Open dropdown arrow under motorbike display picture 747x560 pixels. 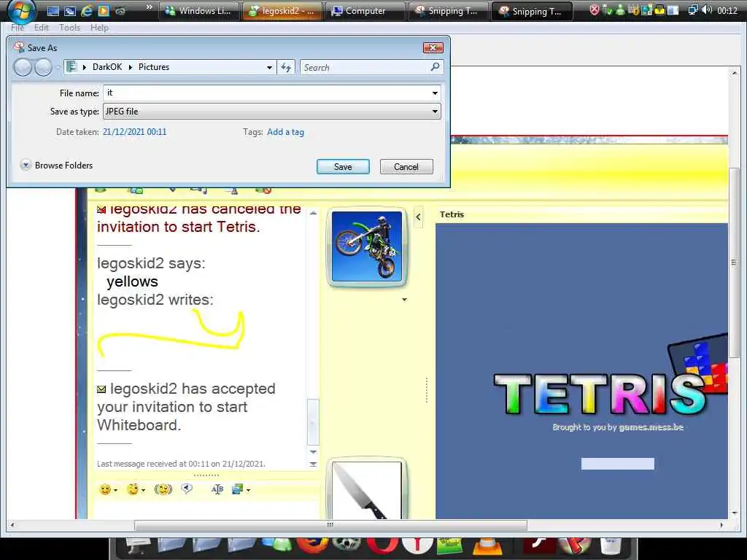pyautogui.click(x=404, y=300)
